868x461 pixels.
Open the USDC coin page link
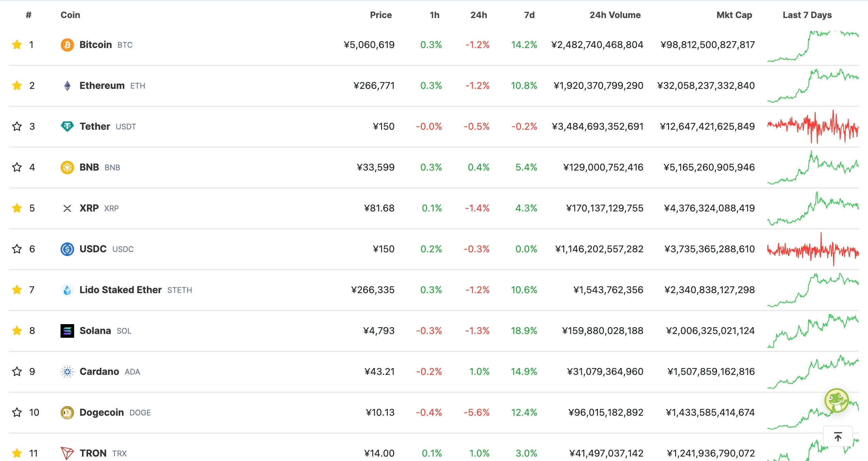93,249
